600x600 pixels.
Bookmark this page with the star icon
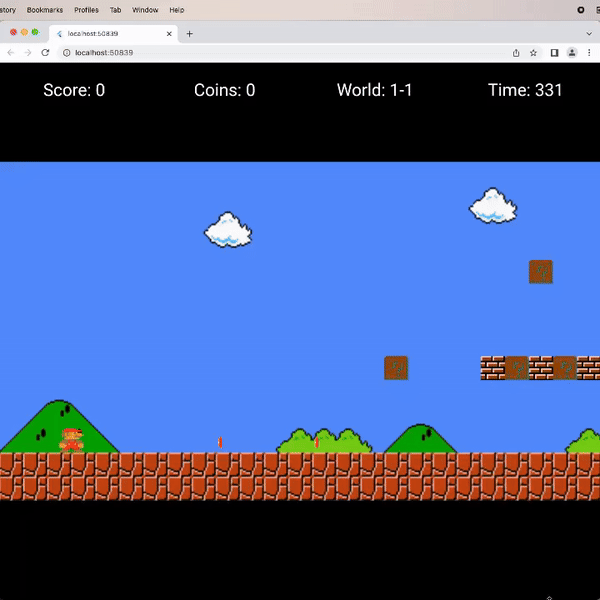(534, 52)
